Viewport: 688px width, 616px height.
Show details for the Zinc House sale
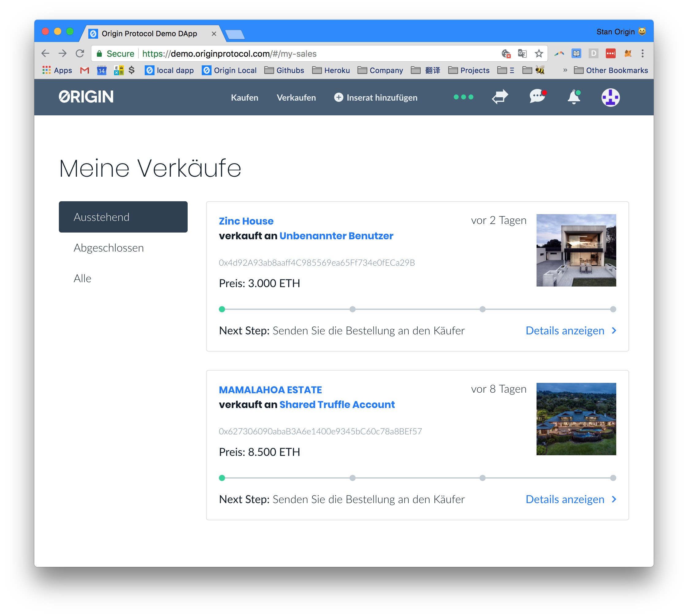tap(571, 330)
